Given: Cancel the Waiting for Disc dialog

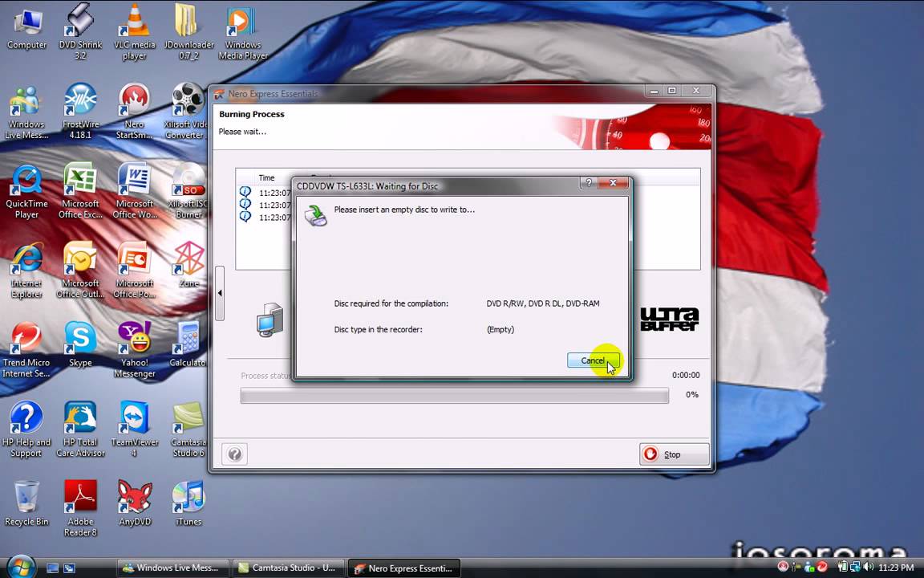Looking at the screenshot, I should [593, 360].
